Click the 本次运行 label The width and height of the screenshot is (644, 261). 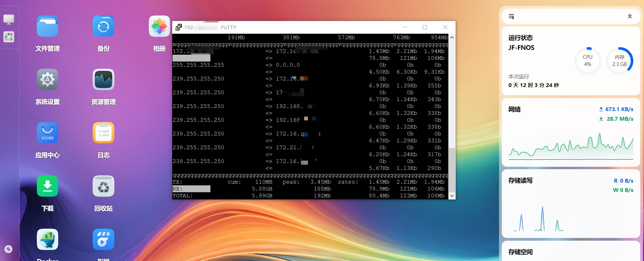pyautogui.click(x=519, y=76)
